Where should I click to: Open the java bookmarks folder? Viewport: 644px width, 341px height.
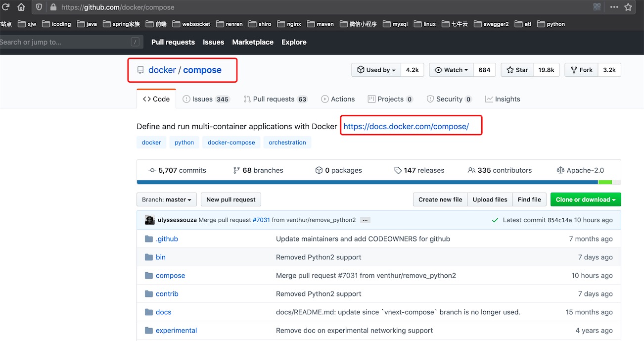click(87, 24)
